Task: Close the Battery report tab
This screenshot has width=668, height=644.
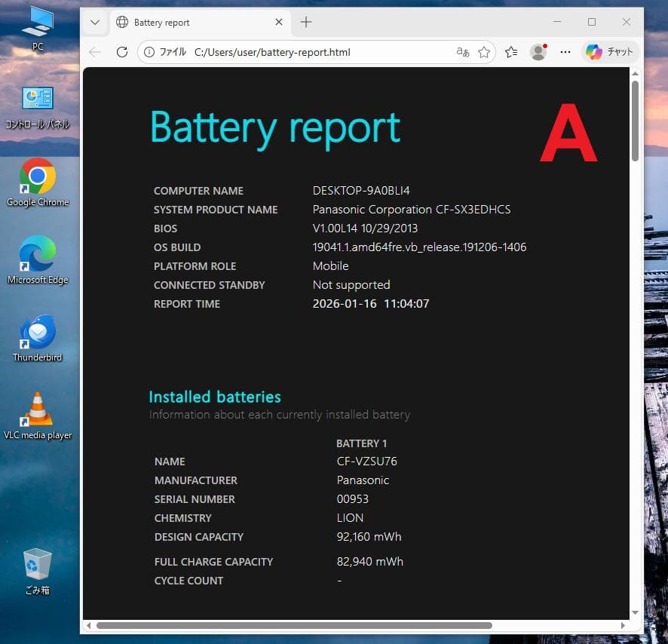Action: click(279, 23)
